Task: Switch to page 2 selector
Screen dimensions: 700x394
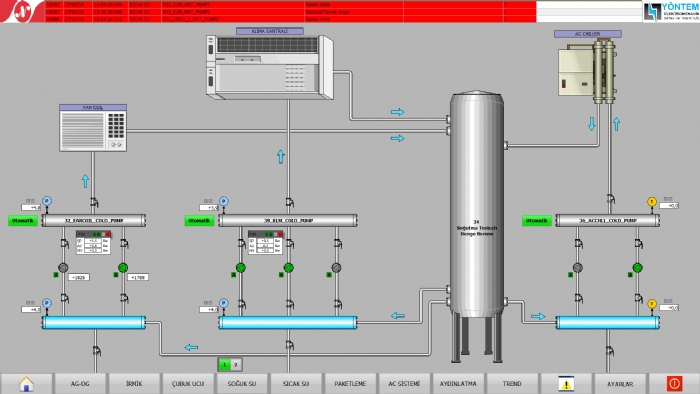Action: 236,365
